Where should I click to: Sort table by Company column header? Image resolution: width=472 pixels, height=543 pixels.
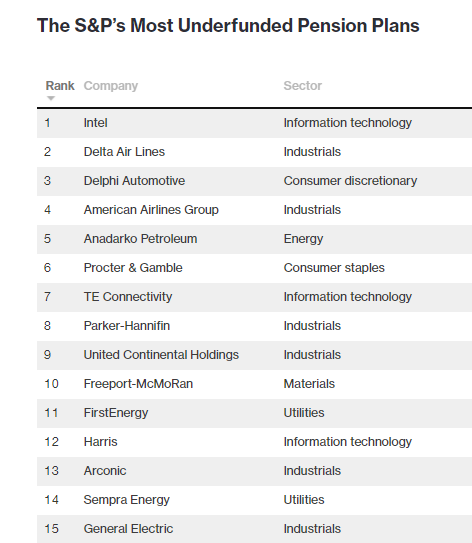[111, 86]
